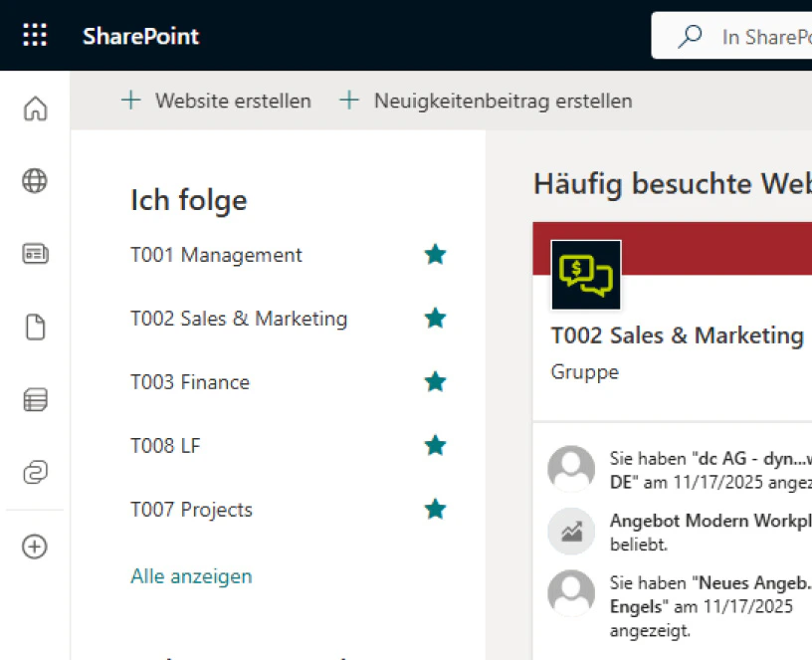Click T002 Sales & Marketing site logo
Image resolution: width=812 pixels, height=660 pixels.
coord(586,275)
